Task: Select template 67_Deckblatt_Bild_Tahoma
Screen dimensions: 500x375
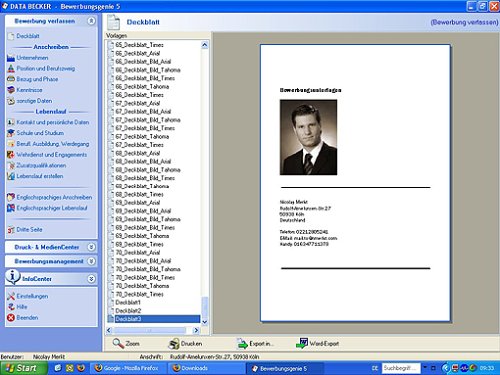Action: pos(148,120)
